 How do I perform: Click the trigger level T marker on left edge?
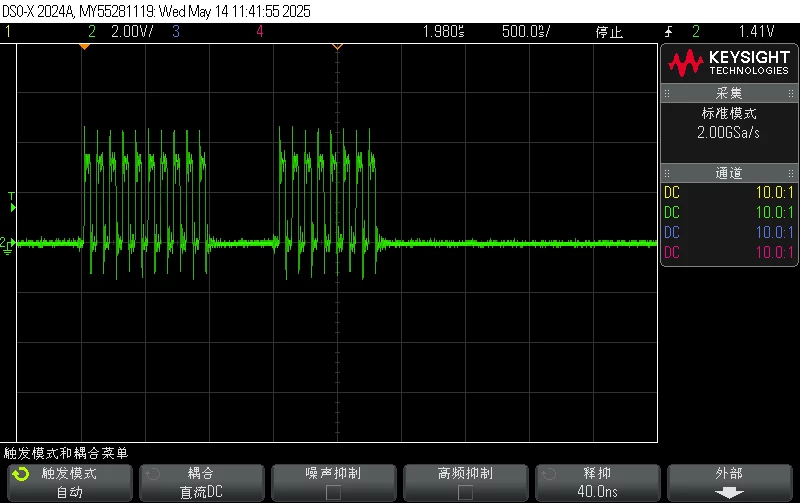point(12,202)
